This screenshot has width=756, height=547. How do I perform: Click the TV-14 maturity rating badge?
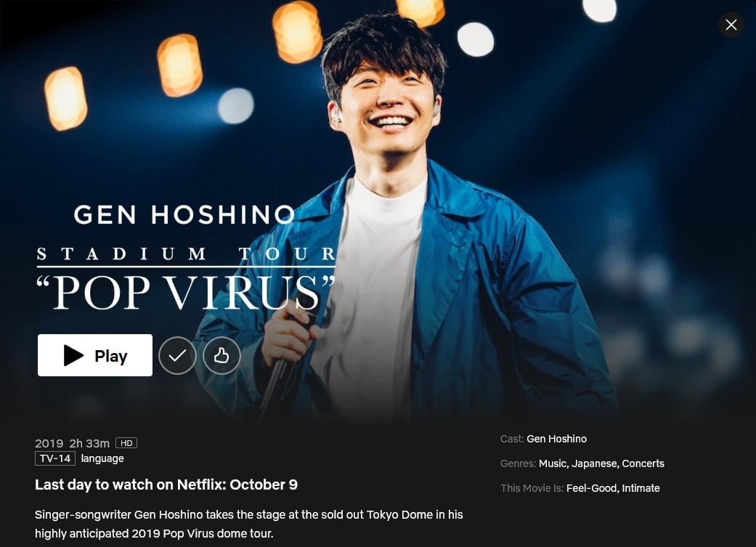pyautogui.click(x=55, y=458)
